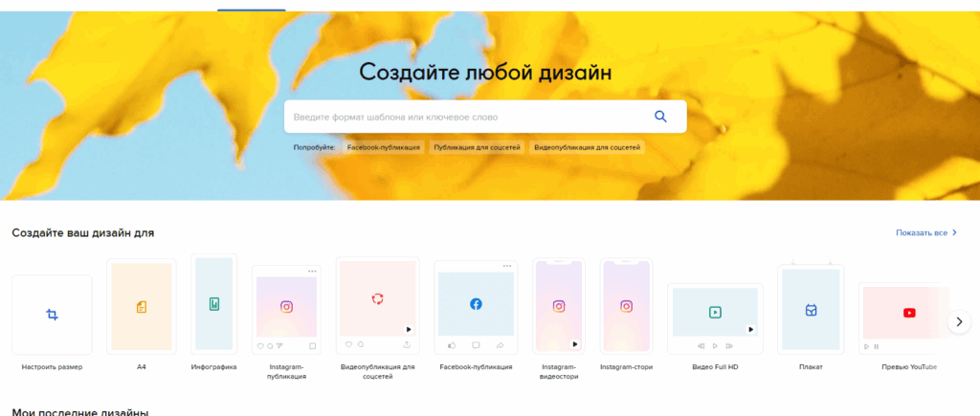Click upload icon on Видеопубликация для соцсетей card
The height and width of the screenshot is (416, 980).
pyautogui.click(x=407, y=344)
